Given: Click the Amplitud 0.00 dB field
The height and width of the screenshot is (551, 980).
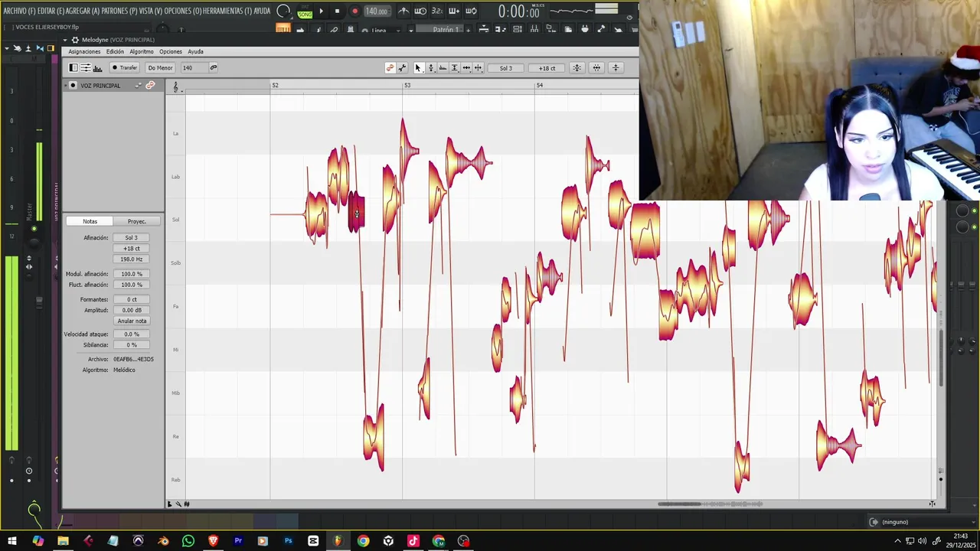Looking at the screenshot, I should tap(132, 310).
